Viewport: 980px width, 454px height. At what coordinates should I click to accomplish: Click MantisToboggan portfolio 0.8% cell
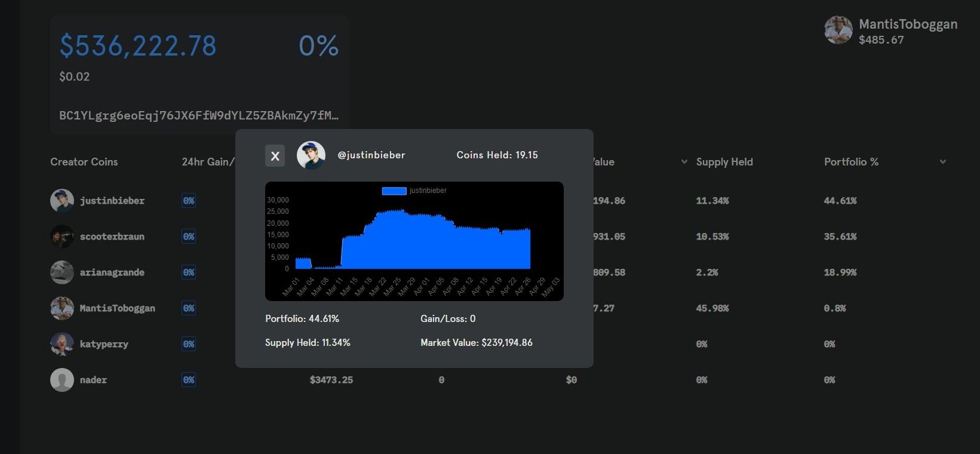pos(835,308)
